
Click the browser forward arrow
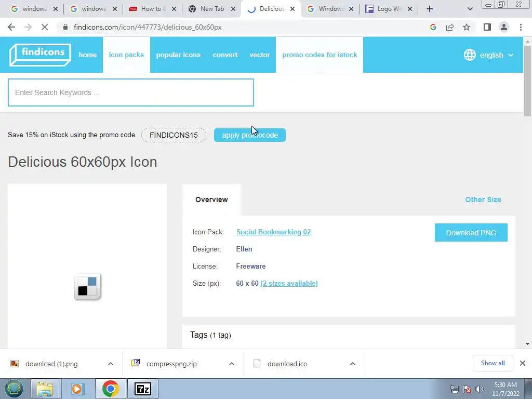coord(28,27)
